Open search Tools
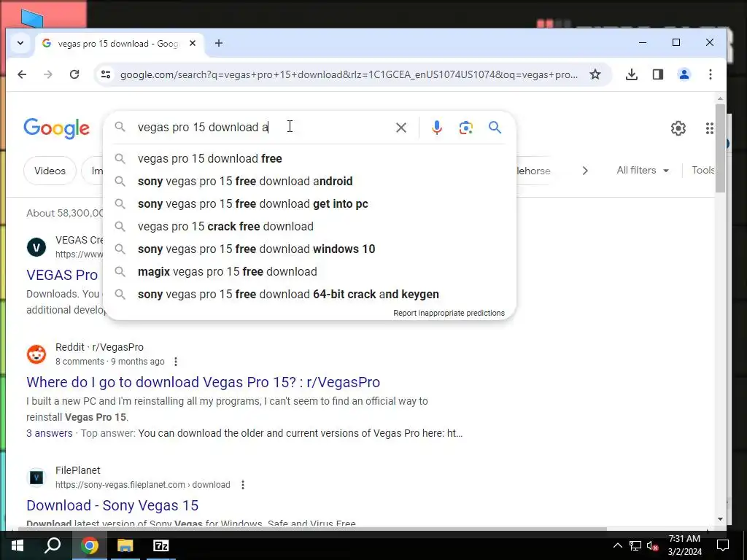This screenshot has width=747, height=560. point(703,171)
